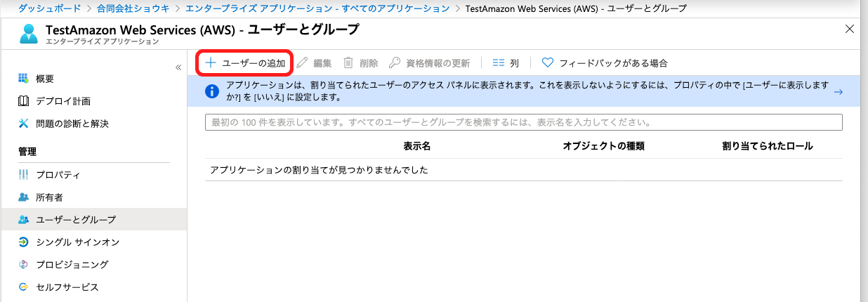Click the 概要 grid icon
868x302 pixels.
tap(23, 78)
